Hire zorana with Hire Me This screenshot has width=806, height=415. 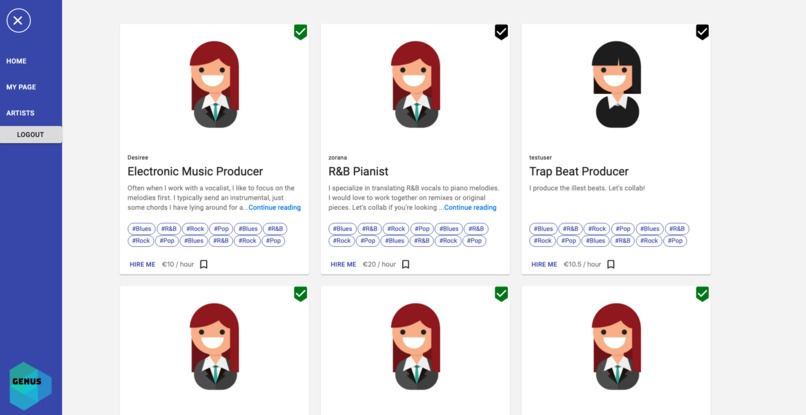[x=343, y=264]
